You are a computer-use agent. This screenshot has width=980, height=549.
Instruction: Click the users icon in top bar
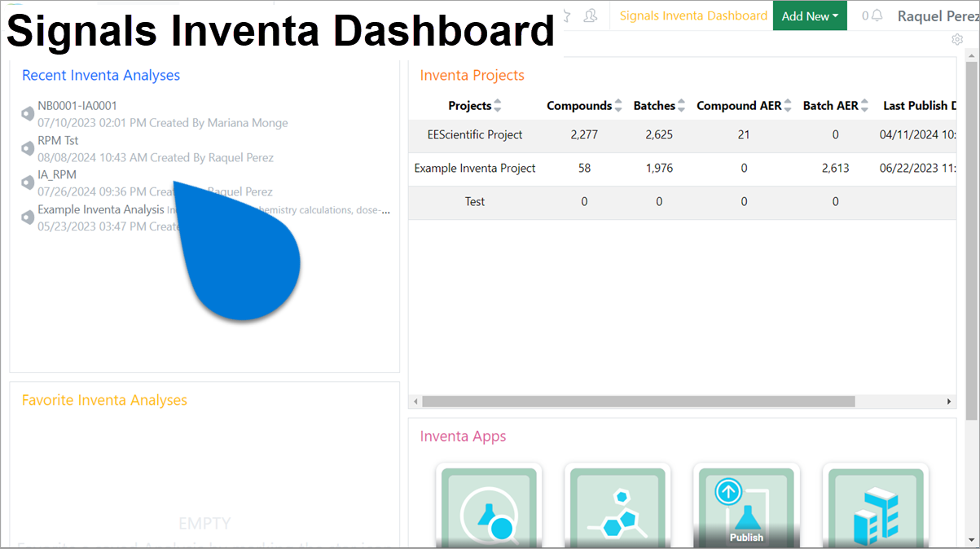coord(591,15)
